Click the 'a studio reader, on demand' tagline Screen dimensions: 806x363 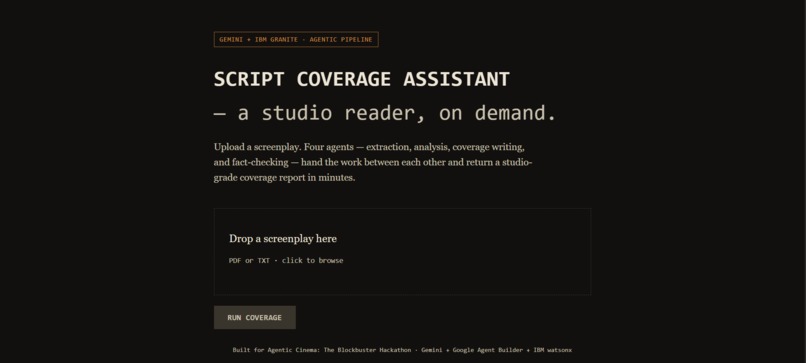coord(385,113)
